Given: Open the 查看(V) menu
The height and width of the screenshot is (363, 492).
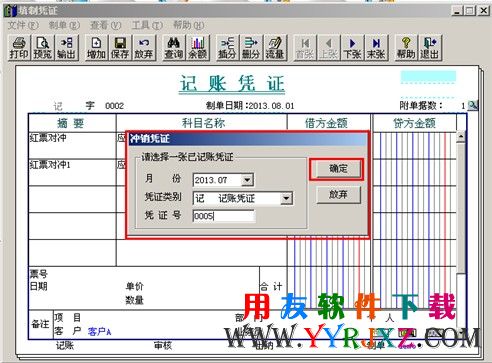Looking at the screenshot, I should point(106,25).
